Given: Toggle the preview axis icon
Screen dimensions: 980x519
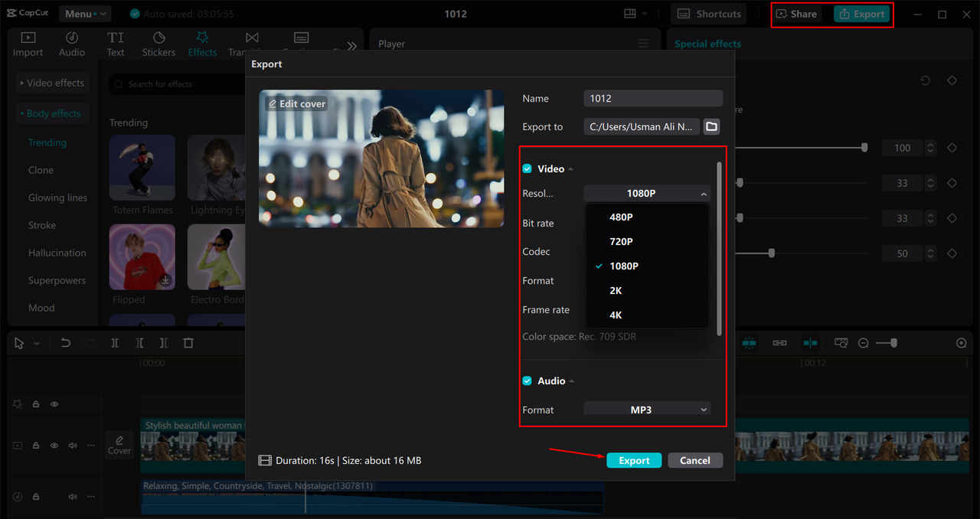Looking at the screenshot, I should point(810,344).
